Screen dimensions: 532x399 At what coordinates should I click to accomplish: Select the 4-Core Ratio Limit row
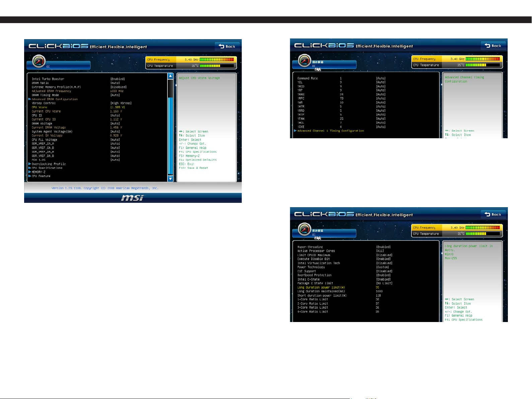coord(338,312)
